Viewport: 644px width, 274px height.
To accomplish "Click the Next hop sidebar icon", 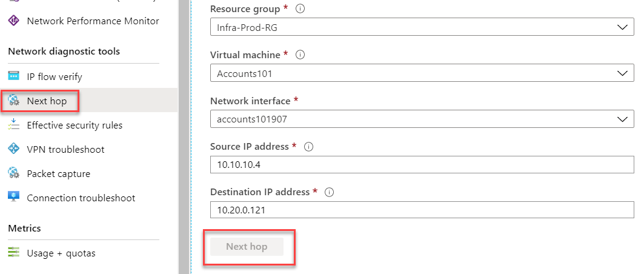I will coord(13,101).
